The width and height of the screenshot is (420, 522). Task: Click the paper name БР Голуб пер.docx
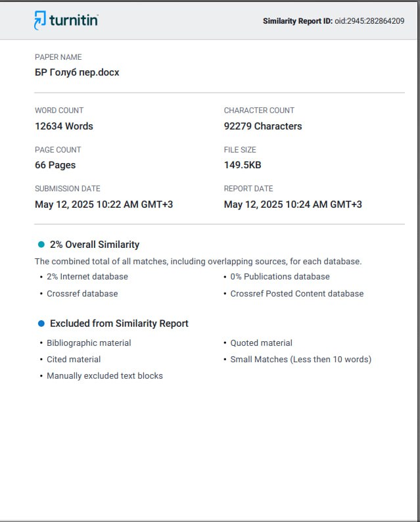(x=77, y=72)
